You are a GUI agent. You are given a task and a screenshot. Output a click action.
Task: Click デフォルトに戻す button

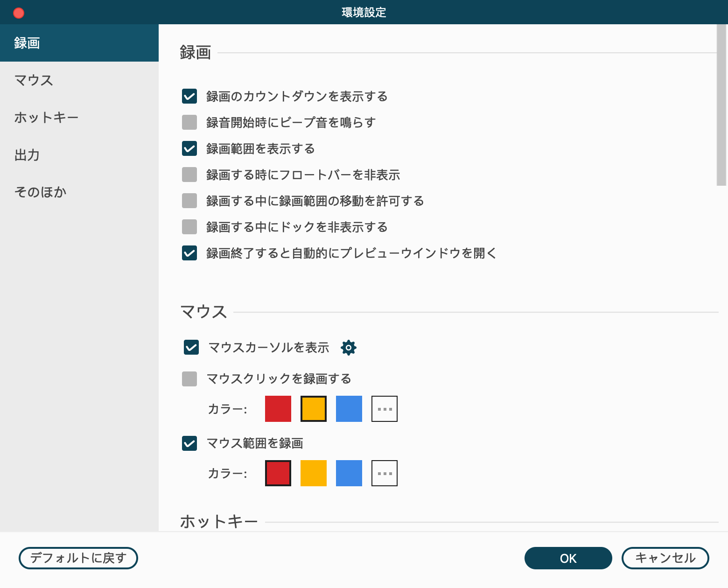[78, 558]
